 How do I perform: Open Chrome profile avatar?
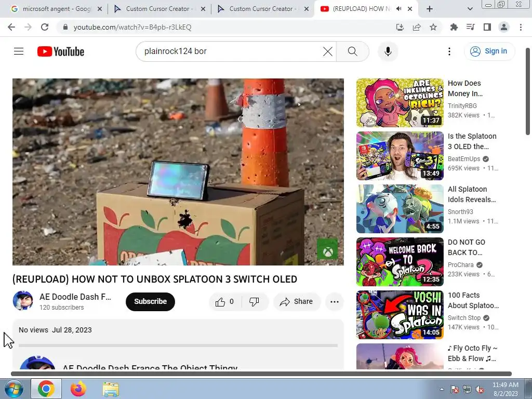tap(504, 27)
